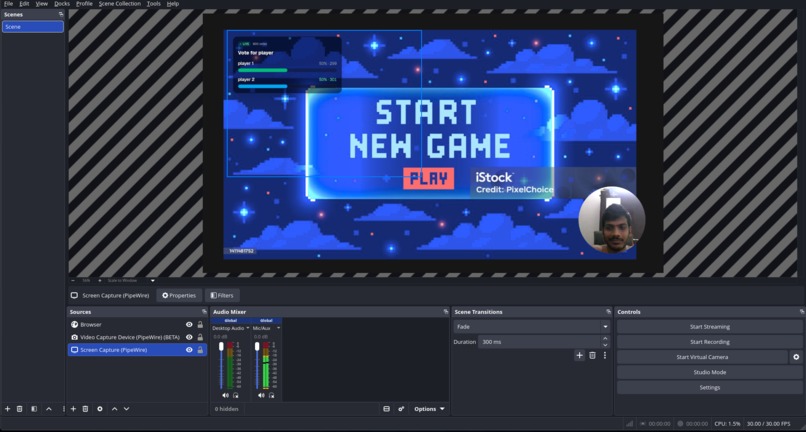Hide the Browser source
806x432 pixels.
click(189, 325)
